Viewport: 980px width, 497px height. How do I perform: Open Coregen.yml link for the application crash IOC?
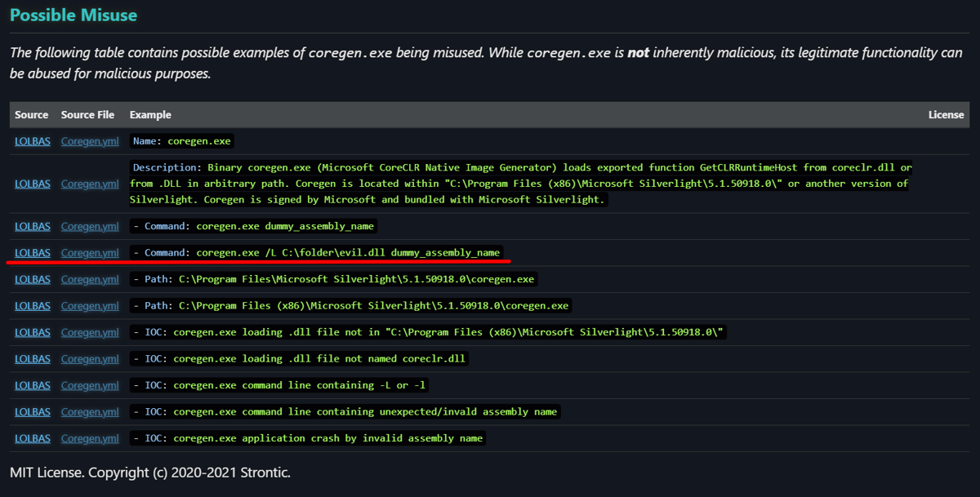90,438
